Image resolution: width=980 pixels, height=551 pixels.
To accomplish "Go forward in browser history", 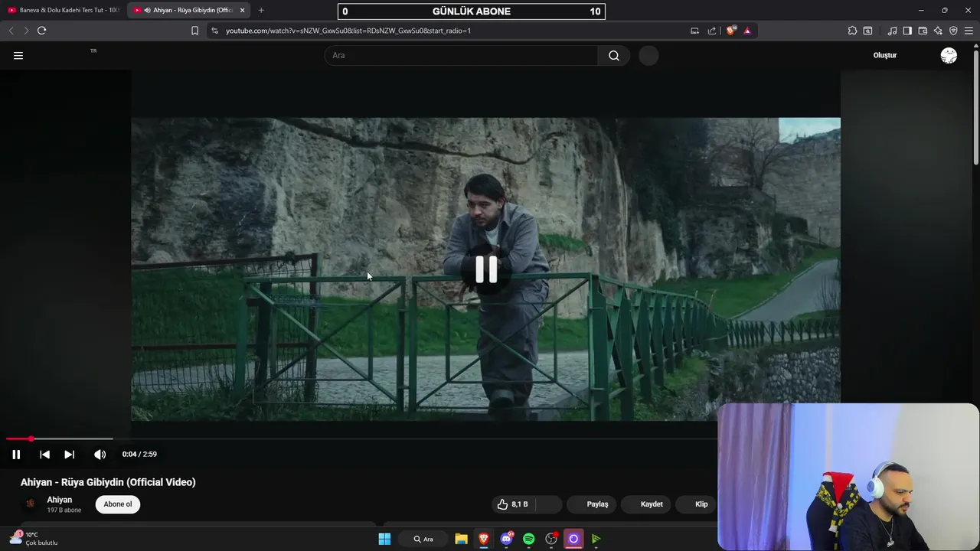I will (x=26, y=31).
